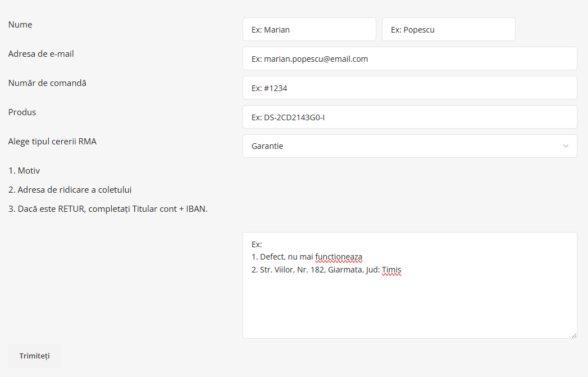
Task: Click the 'Număr de comandă' label
Action: pos(47,83)
